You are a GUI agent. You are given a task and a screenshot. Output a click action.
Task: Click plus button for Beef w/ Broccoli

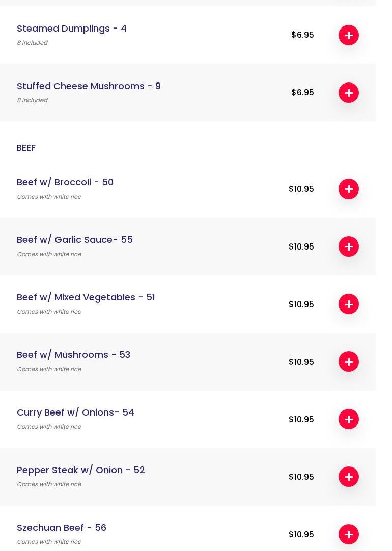tap(348, 189)
